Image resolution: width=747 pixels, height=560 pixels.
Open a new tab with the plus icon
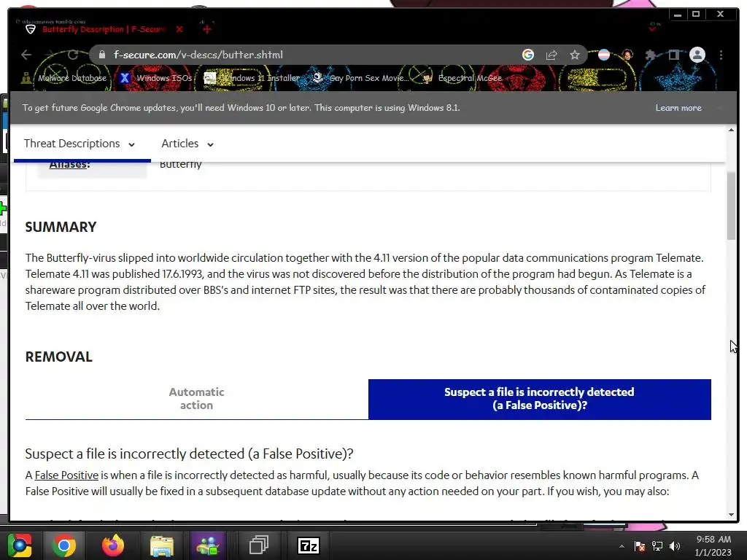point(206,29)
